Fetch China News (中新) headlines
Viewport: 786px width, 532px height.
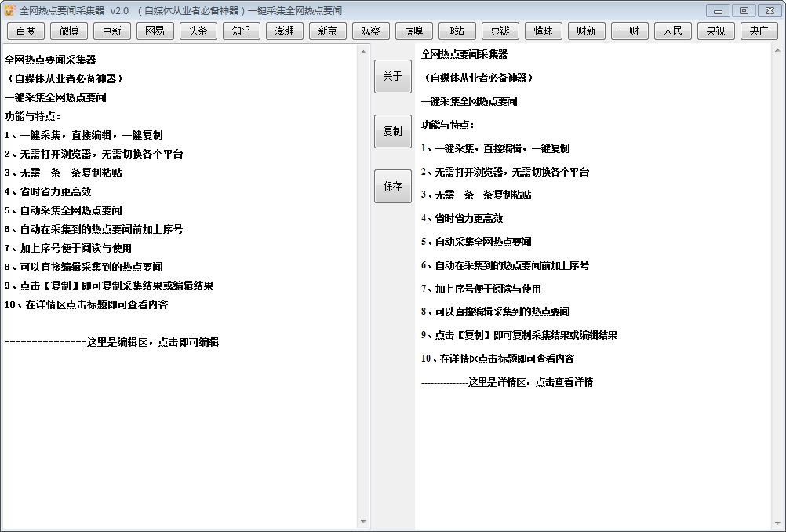click(x=111, y=31)
